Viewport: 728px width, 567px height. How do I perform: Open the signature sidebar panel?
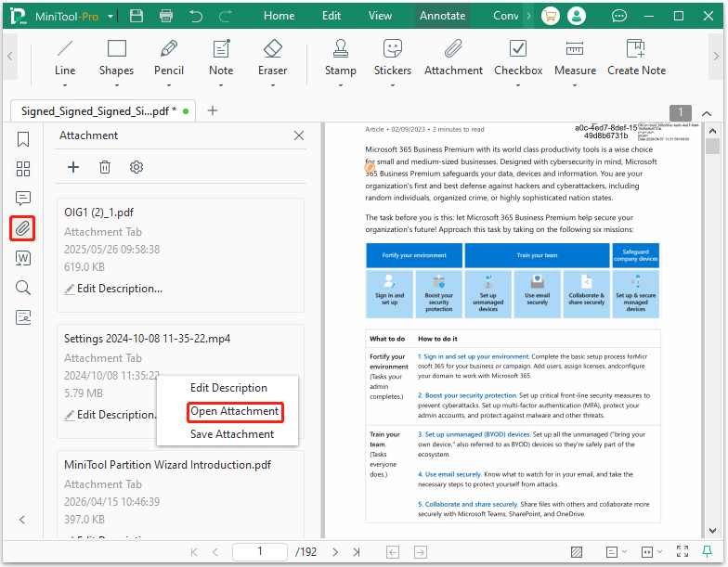[x=23, y=317]
